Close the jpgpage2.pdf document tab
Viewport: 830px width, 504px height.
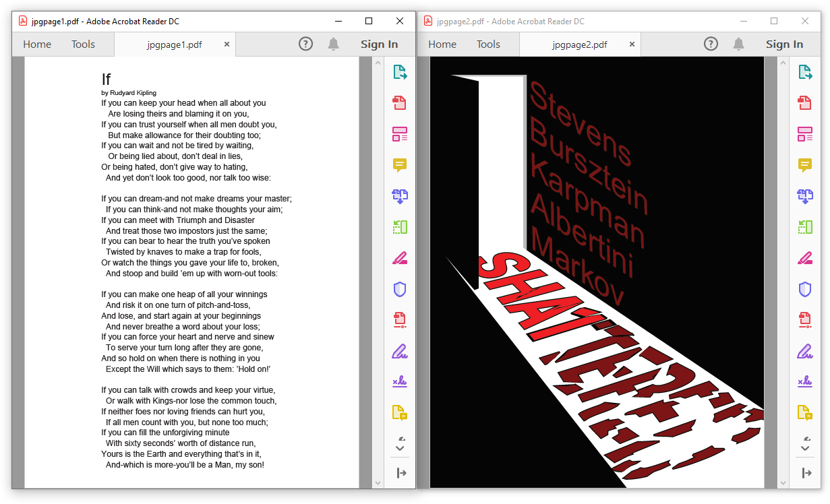pyautogui.click(x=632, y=44)
